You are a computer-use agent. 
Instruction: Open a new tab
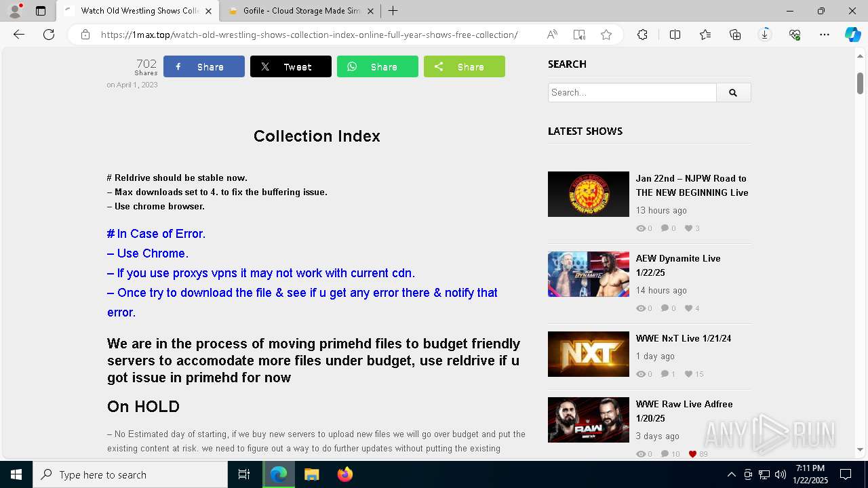[393, 11]
